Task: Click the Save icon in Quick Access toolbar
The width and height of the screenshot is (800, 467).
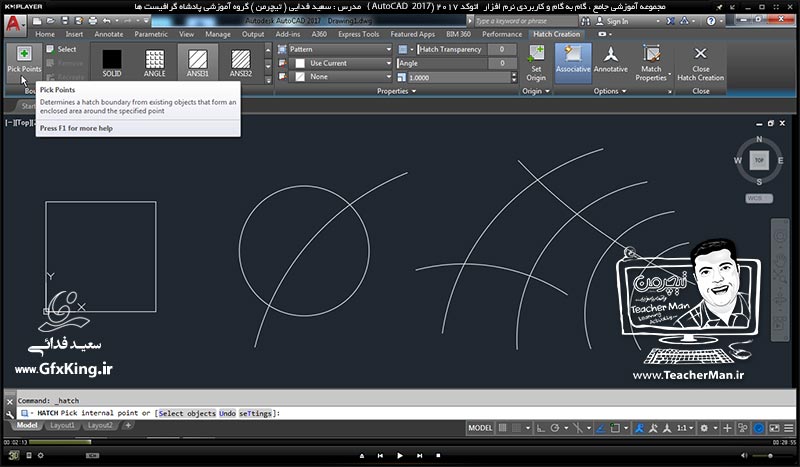Action: tap(65, 21)
